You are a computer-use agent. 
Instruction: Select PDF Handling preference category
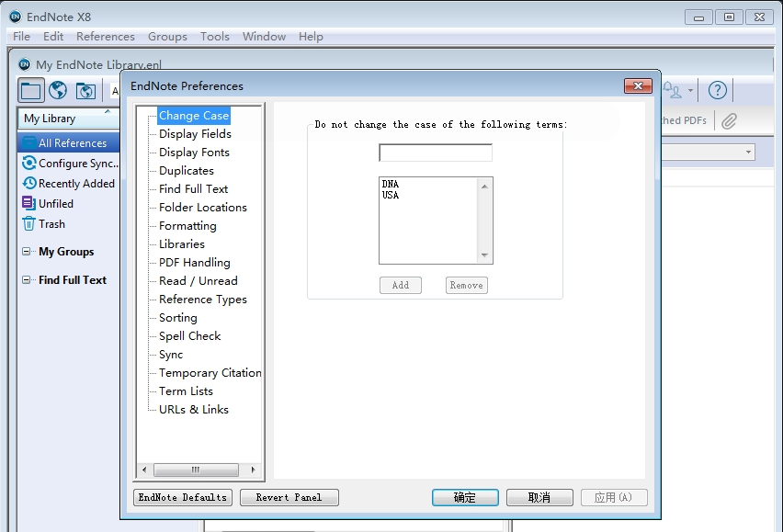pyautogui.click(x=195, y=263)
